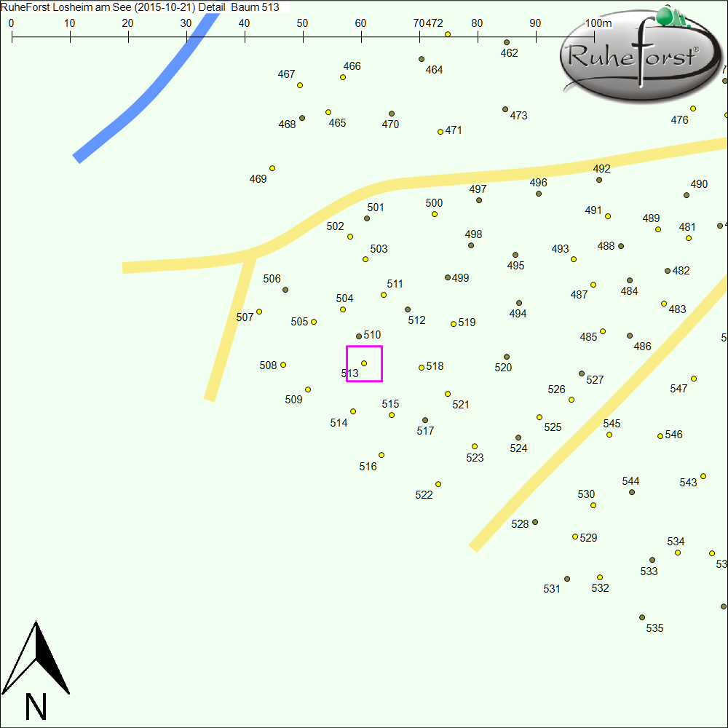
Task: Click tree label 527
Action: (x=595, y=380)
